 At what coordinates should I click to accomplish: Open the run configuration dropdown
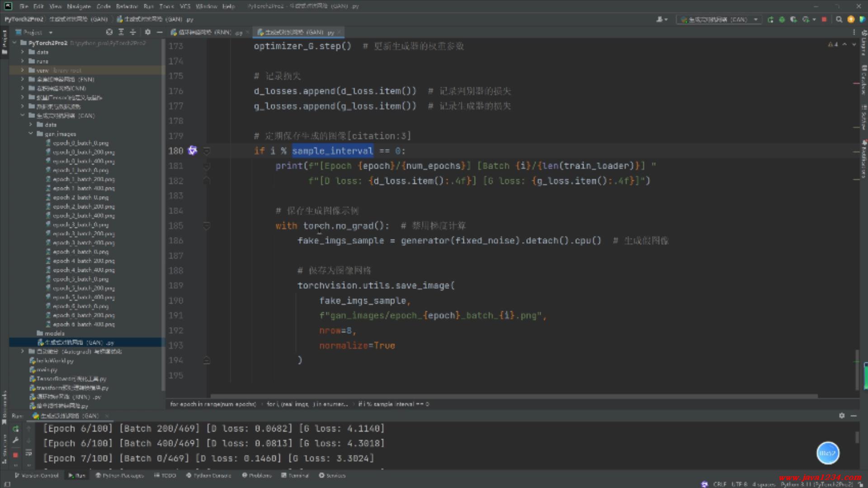720,19
